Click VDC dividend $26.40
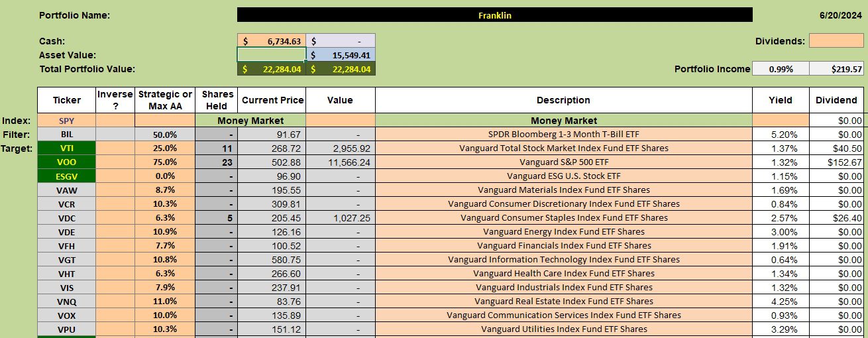Screen dimensions: 868x338 pyautogui.click(x=836, y=218)
